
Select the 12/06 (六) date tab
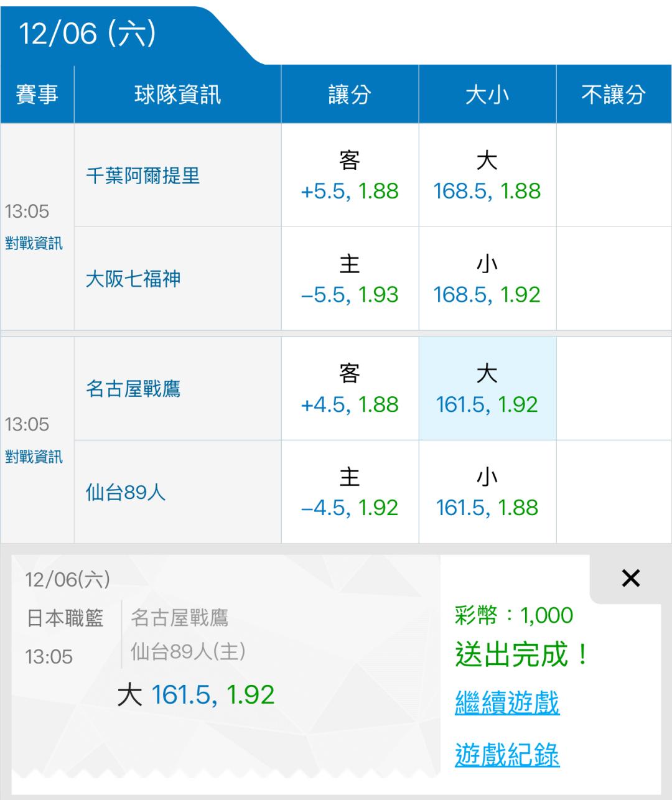point(87,33)
